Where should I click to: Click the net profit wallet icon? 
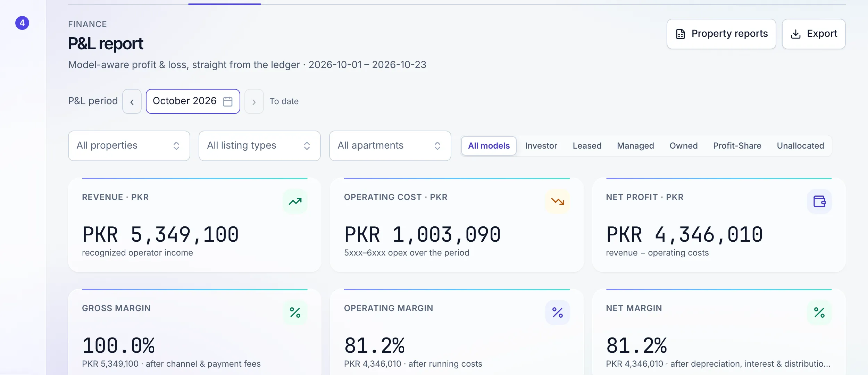[x=819, y=201]
